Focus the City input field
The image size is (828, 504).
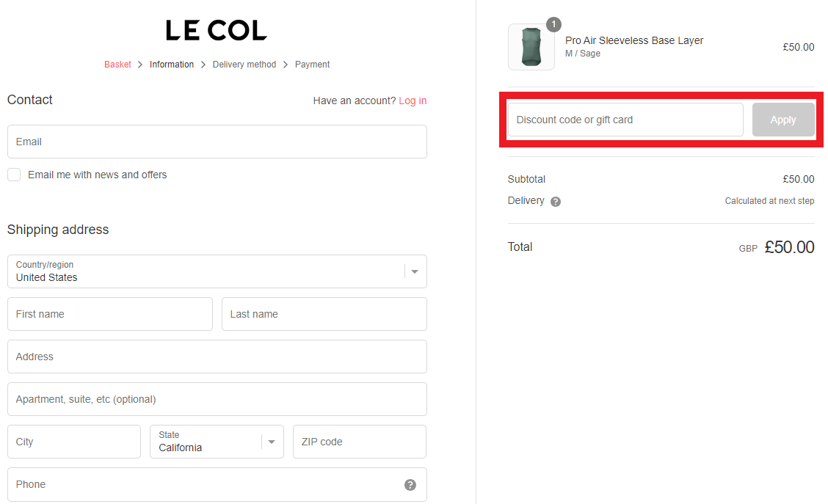(x=74, y=442)
